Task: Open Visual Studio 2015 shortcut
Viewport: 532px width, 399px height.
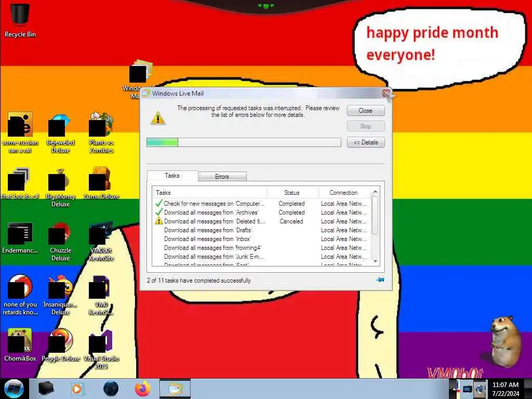Action: click(101, 350)
